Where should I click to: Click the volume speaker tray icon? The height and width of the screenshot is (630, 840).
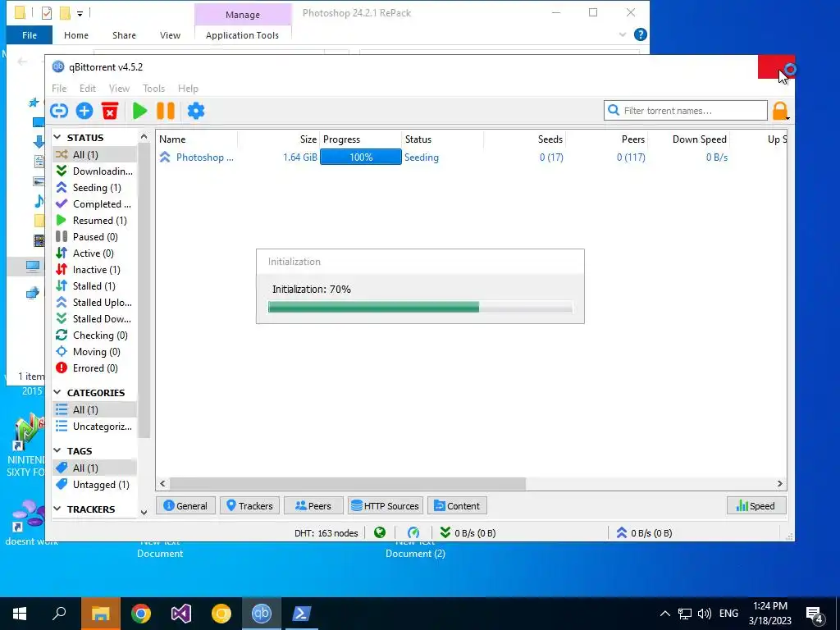(x=705, y=614)
